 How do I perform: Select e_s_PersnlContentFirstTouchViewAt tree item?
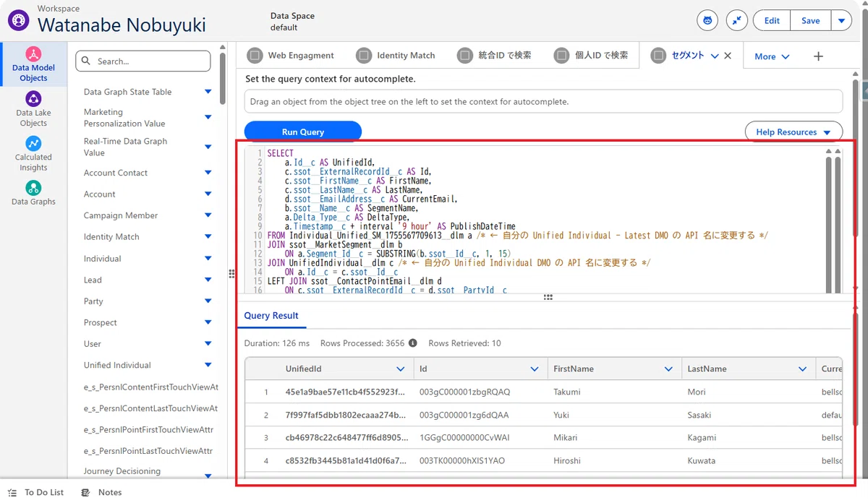pyautogui.click(x=150, y=387)
